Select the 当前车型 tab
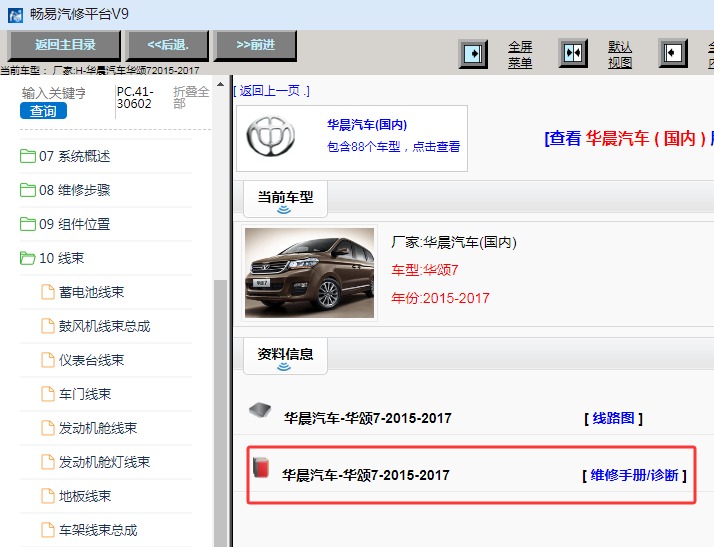Screen dimensions: 714x547 [286, 199]
